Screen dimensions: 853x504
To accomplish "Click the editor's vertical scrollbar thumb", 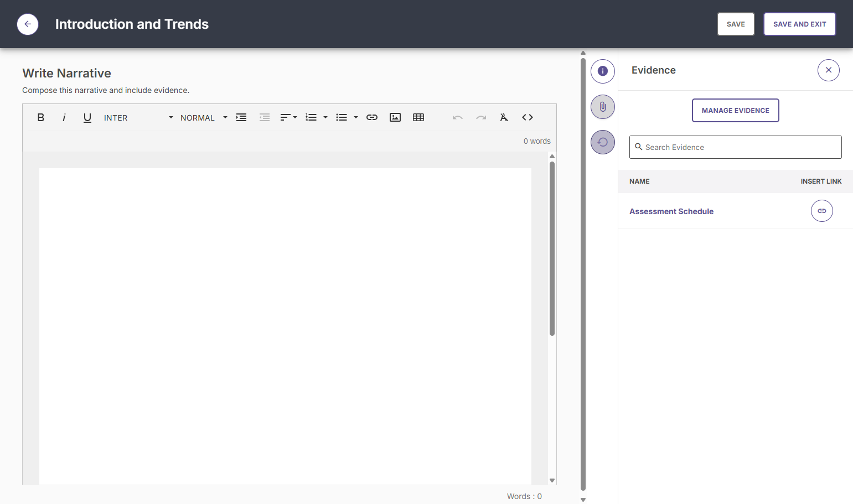I will pos(552,248).
